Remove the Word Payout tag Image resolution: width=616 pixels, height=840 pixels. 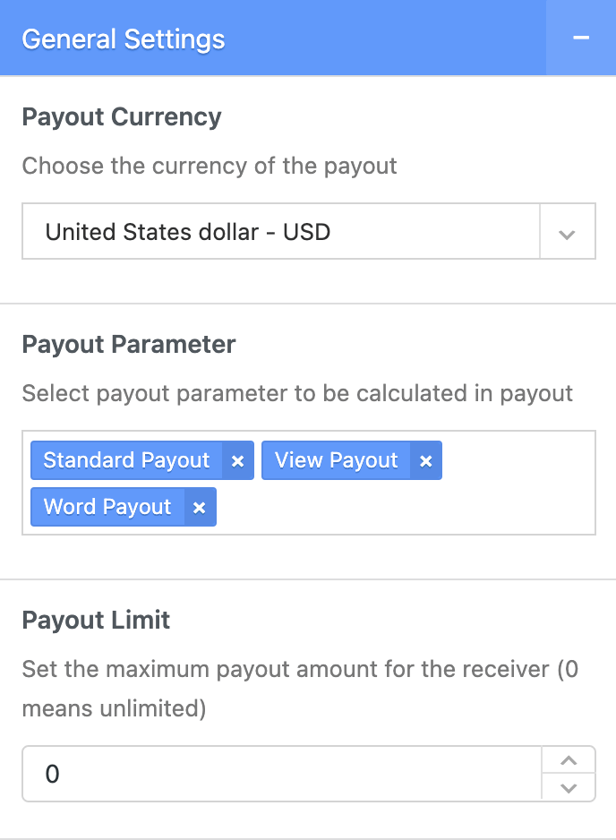coord(200,508)
